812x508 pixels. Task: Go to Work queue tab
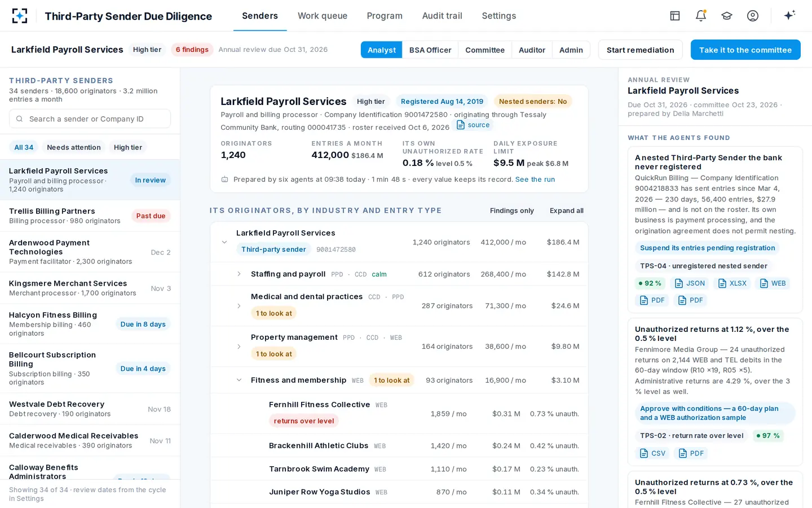click(x=323, y=16)
